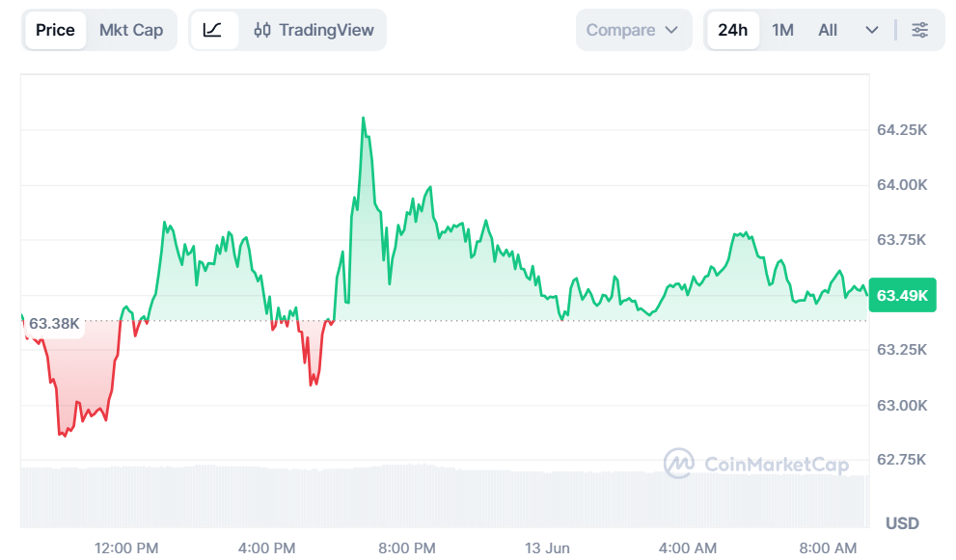Image resolution: width=956 pixels, height=560 pixels.
Task: Choose the 1M time range
Action: coord(783,30)
